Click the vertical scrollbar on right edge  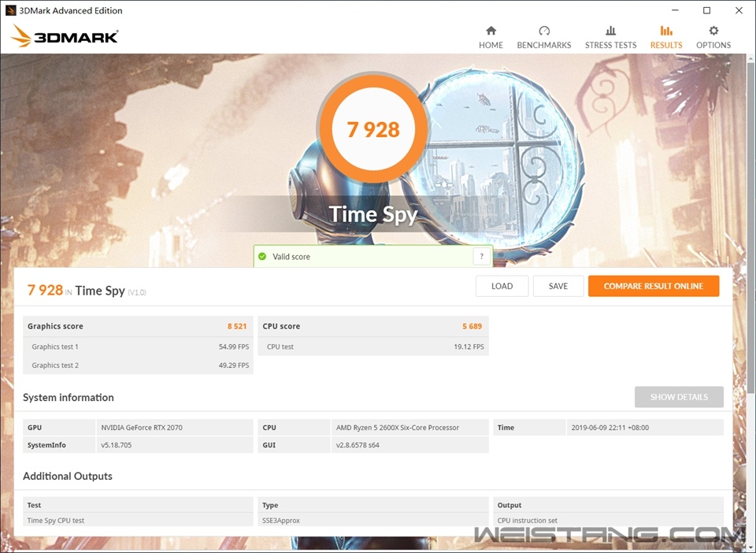pos(751,299)
